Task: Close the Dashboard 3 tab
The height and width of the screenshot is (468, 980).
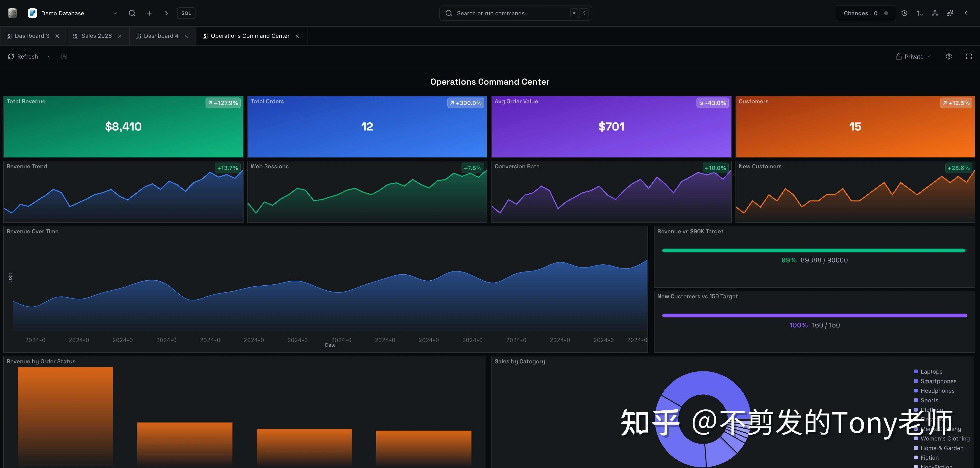Action: coord(57,36)
